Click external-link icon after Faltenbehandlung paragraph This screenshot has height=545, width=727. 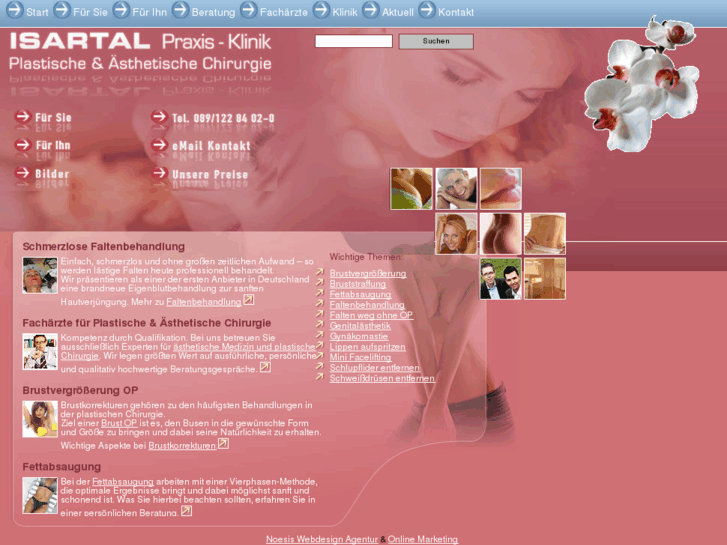point(249,300)
